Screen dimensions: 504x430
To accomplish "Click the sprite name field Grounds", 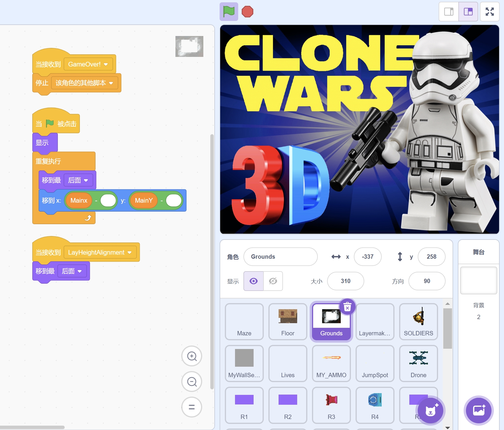I will click(280, 257).
